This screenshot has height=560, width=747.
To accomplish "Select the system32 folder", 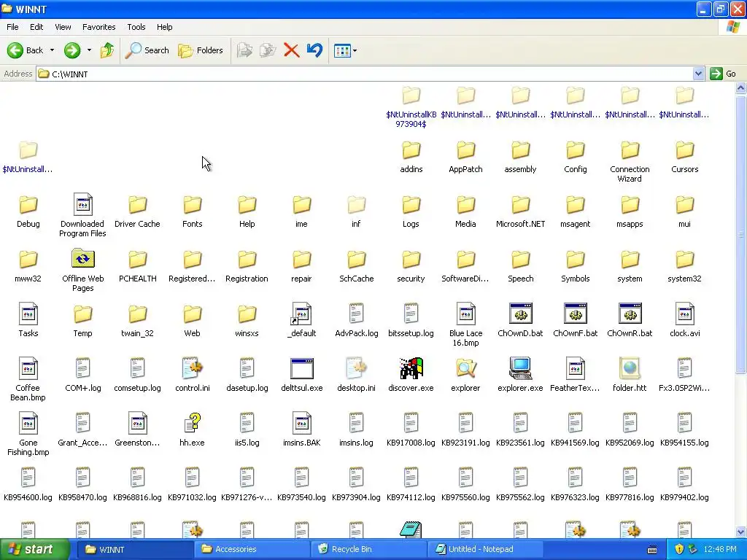I will point(684,260).
